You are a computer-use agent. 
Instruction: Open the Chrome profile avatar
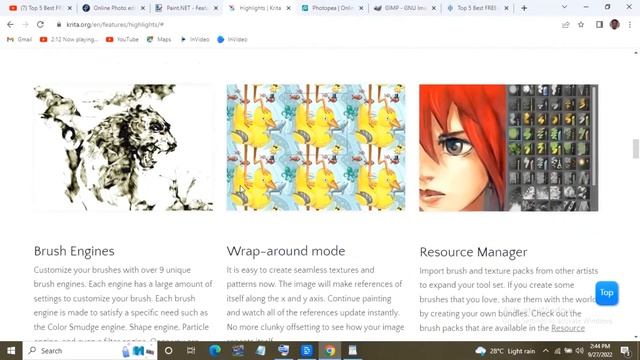pyautogui.click(x=615, y=24)
